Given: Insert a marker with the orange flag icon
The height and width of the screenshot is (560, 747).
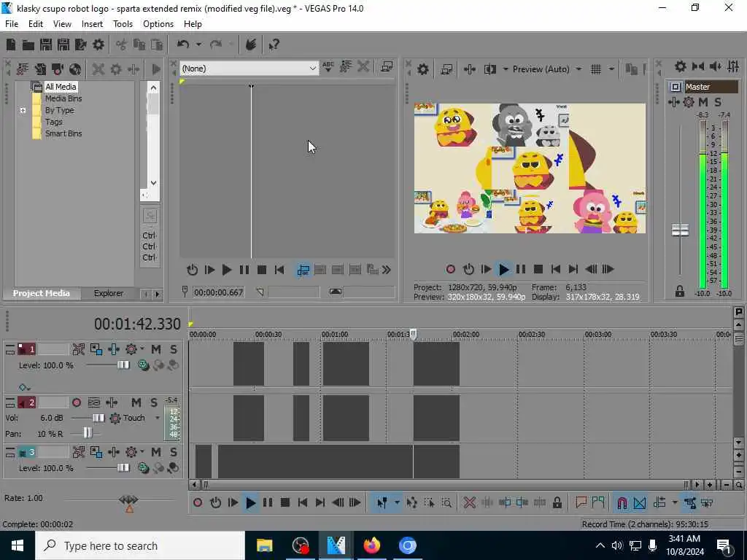Looking at the screenshot, I should 581,502.
